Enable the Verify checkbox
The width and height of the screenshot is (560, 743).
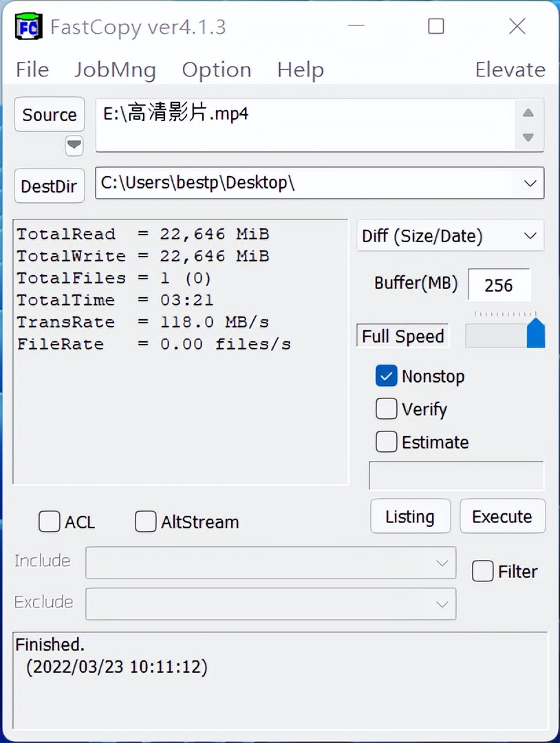click(386, 409)
